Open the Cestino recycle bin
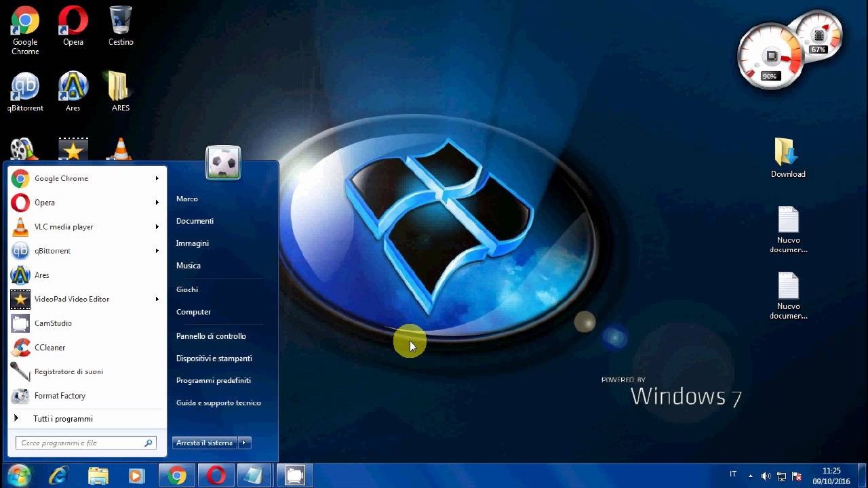Screen dimensions: 868x488 (121, 26)
